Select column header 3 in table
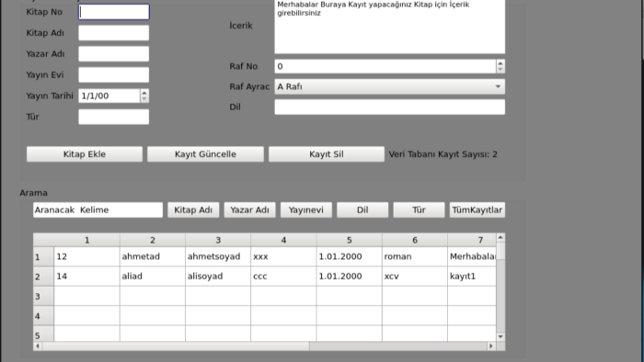The height and width of the screenshot is (362, 644). 218,240
